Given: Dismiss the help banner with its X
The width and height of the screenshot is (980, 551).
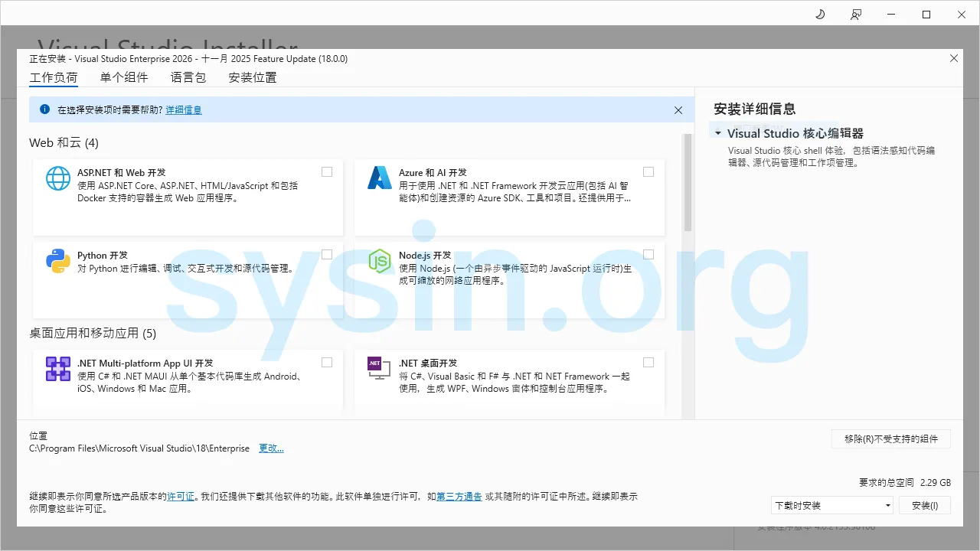Looking at the screenshot, I should point(678,109).
